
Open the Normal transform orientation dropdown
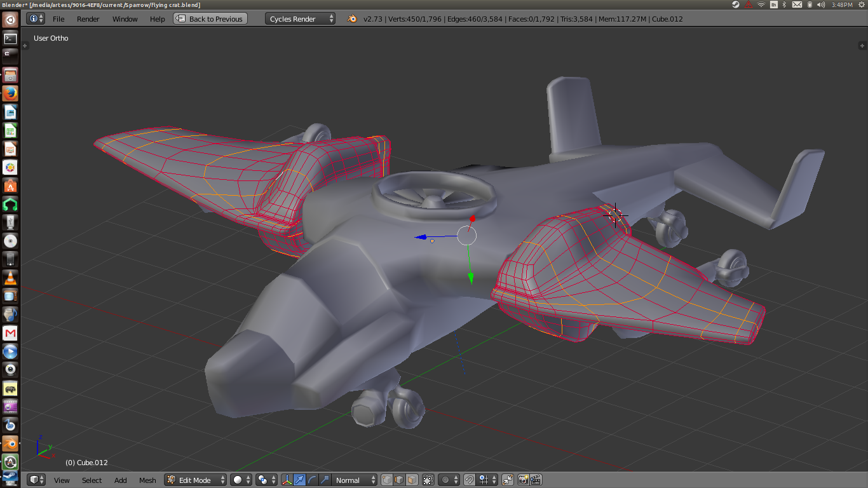tap(355, 480)
